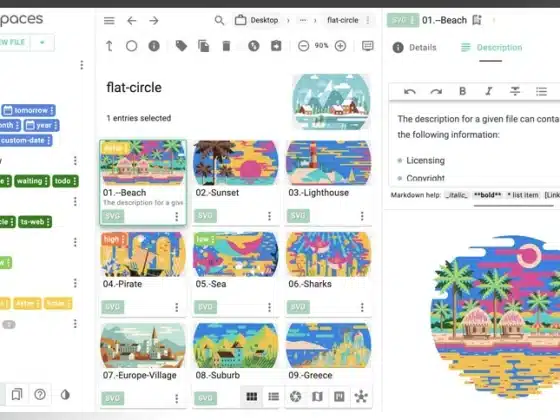Open the graph perspective icon
Viewport: 560px width, 420px height.
[x=361, y=396]
